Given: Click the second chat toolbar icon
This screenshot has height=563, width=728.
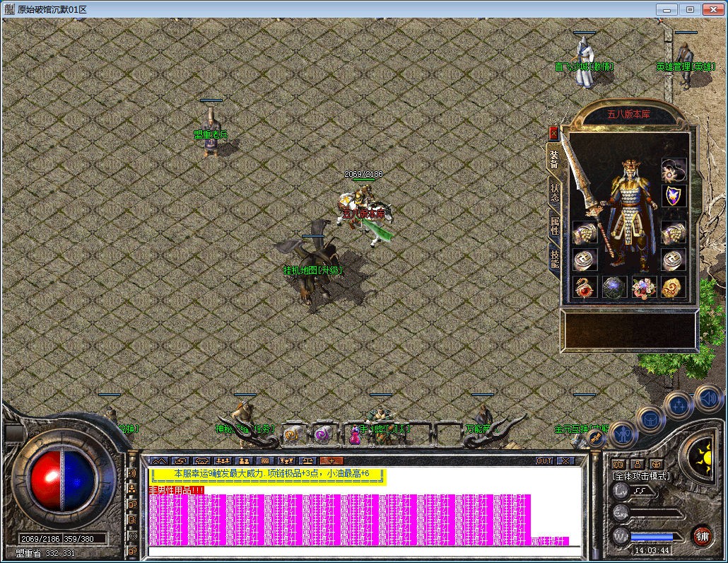Looking at the screenshot, I should pyautogui.click(x=180, y=461).
